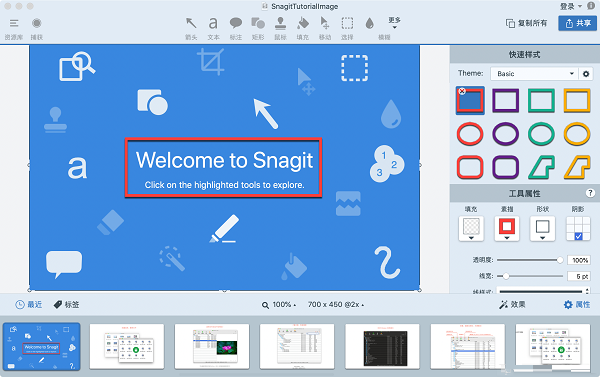Toggle the Properties panel (属性)
The height and width of the screenshot is (377, 600).
(x=577, y=305)
